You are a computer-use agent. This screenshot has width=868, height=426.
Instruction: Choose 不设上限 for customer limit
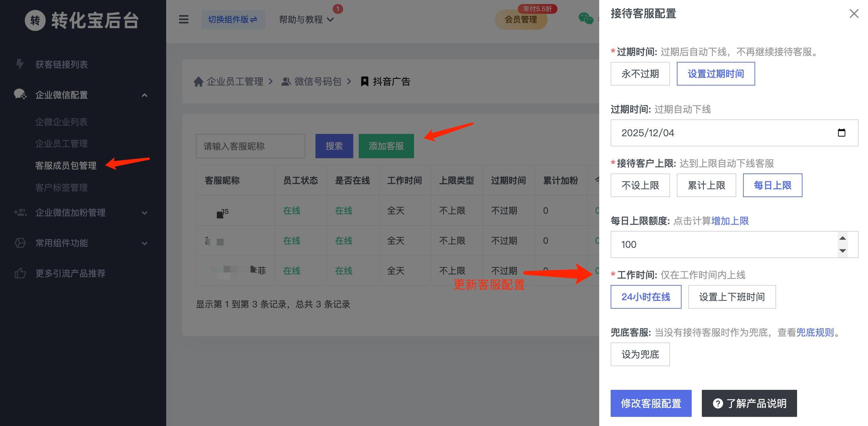(640, 185)
